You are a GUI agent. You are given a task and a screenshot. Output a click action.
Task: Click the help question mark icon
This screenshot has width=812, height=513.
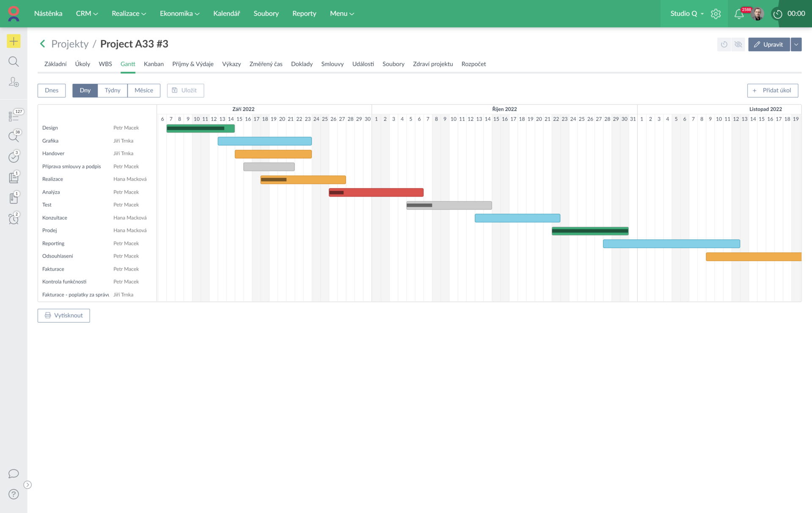pyautogui.click(x=14, y=494)
